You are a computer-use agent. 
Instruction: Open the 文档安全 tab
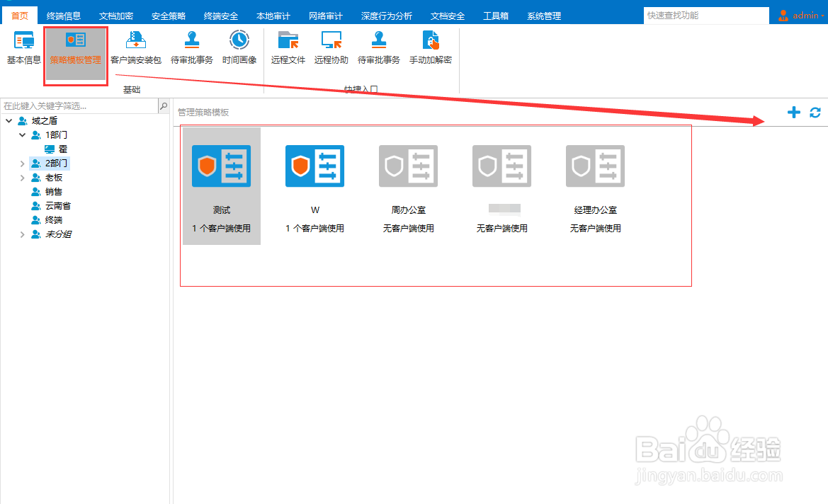pyautogui.click(x=448, y=16)
